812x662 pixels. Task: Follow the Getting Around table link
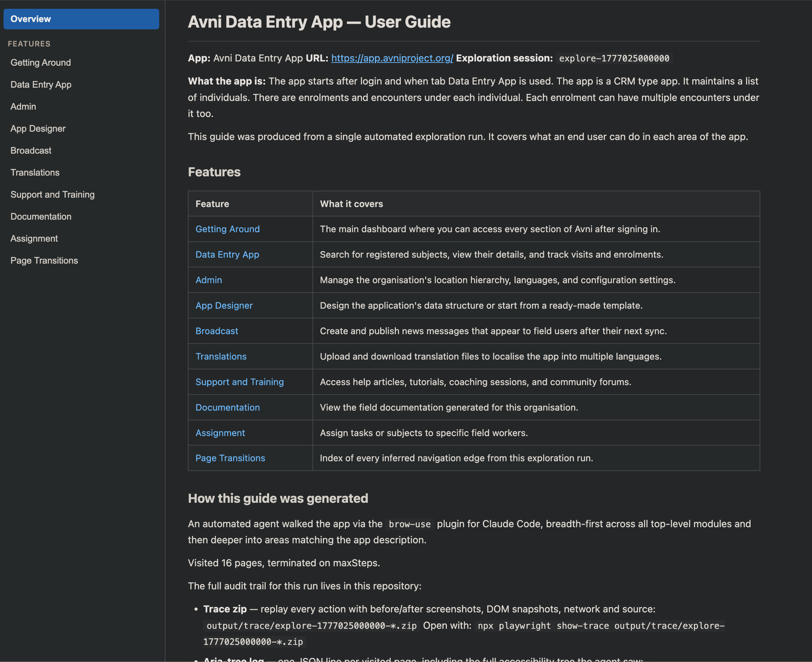[x=228, y=229]
